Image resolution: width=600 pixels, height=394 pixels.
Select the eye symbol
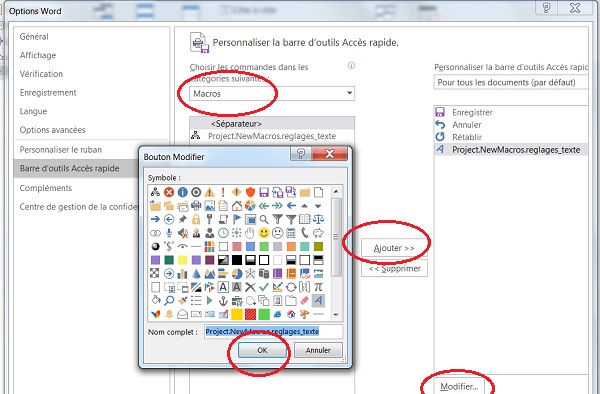(x=183, y=246)
